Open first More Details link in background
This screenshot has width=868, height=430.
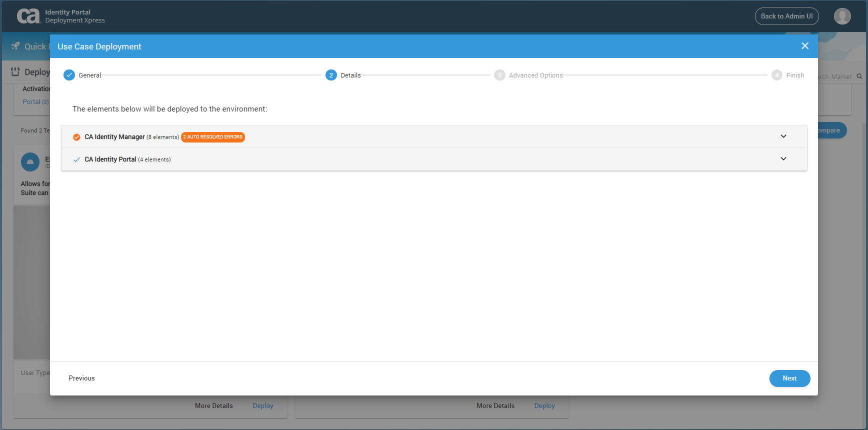click(x=214, y=406)
